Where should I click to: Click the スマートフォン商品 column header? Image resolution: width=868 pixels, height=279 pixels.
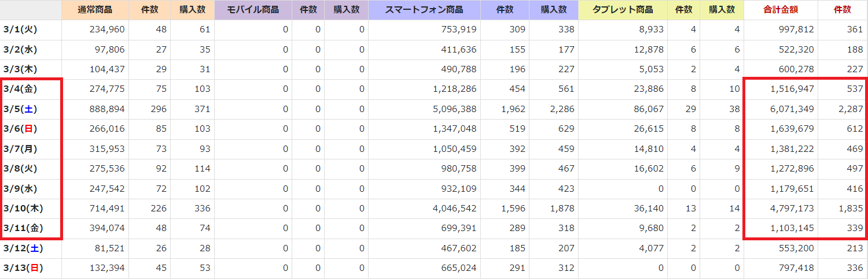click(x=424, y=10)
